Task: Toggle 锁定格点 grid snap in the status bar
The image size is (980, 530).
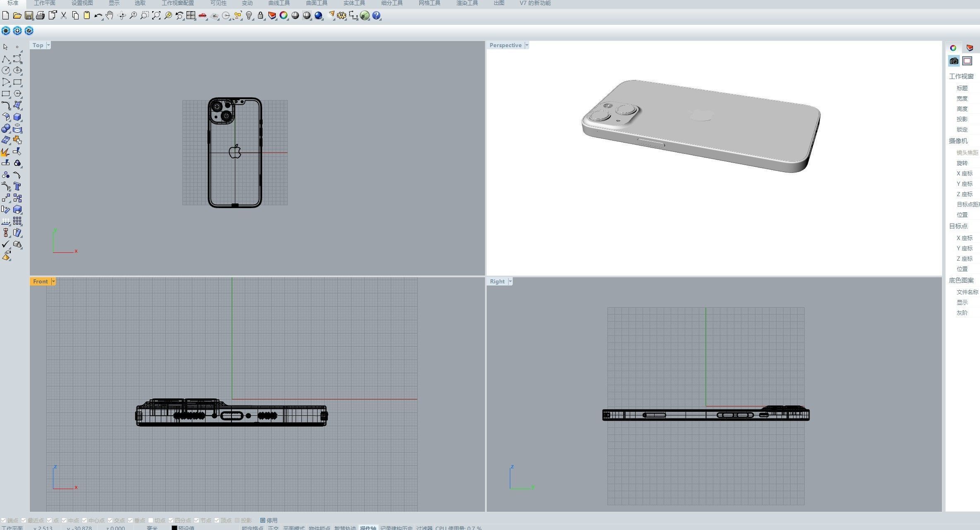Action: [x=253, y=528]
